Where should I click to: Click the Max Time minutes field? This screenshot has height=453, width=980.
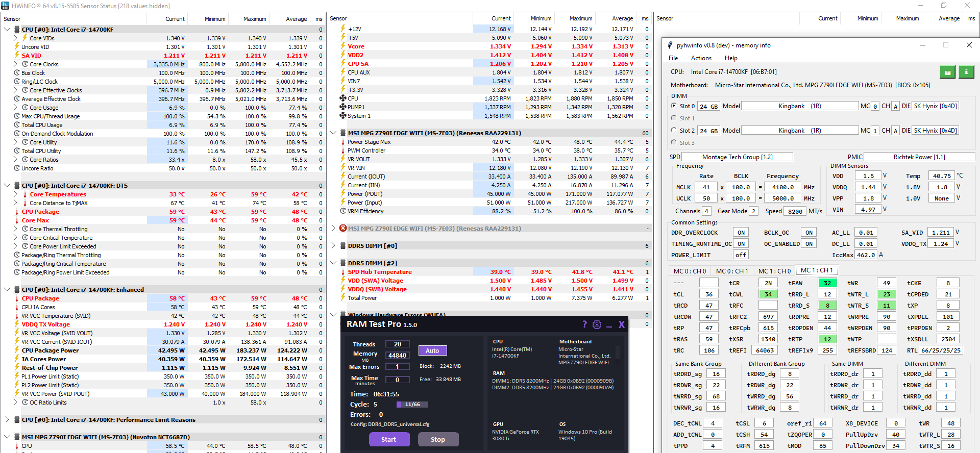tap(397, 380)
